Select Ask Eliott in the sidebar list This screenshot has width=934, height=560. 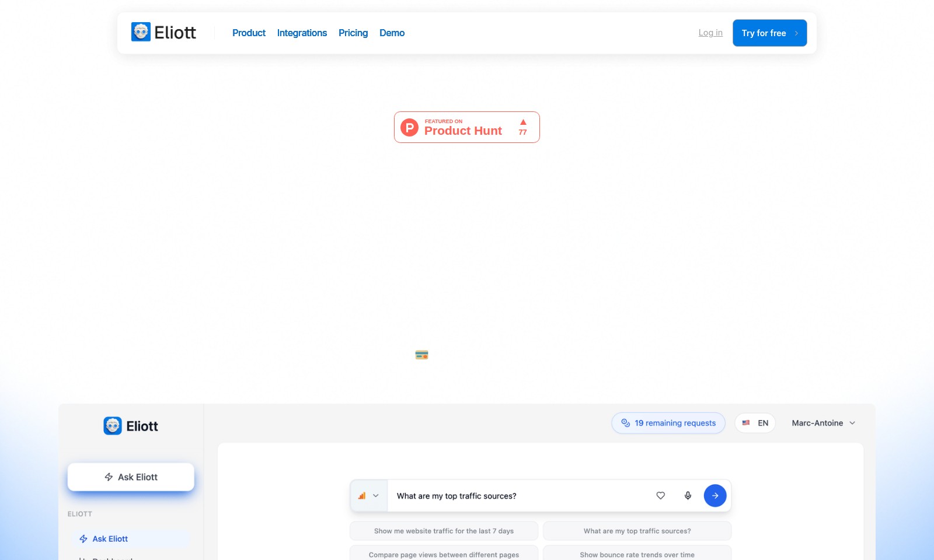(131, 538)
